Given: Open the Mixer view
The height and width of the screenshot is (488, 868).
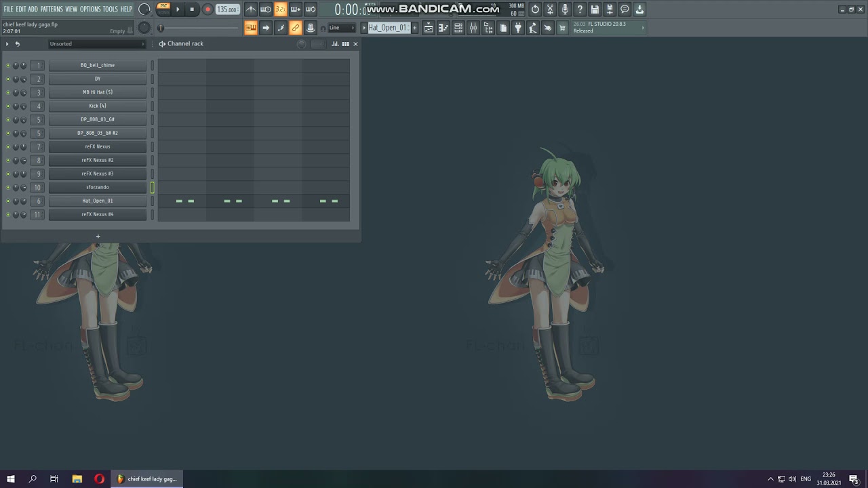Looking at the screenshot, I should point(473,28).
